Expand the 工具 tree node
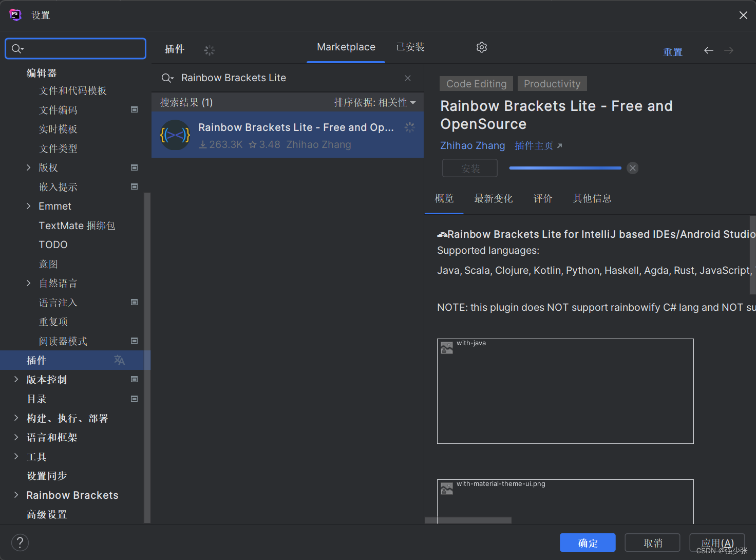 click(x=16, y=456)
